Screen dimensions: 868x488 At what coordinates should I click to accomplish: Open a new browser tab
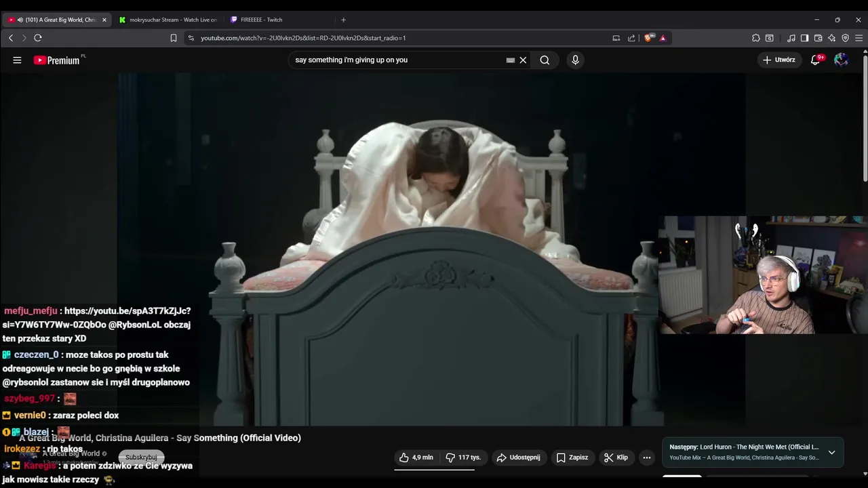[343, 20]
